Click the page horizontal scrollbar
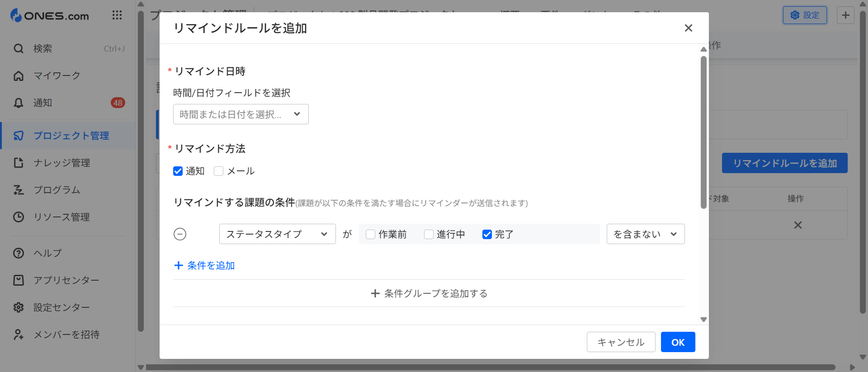Viewport: 868px width, 372px height. tap(490, 367)
